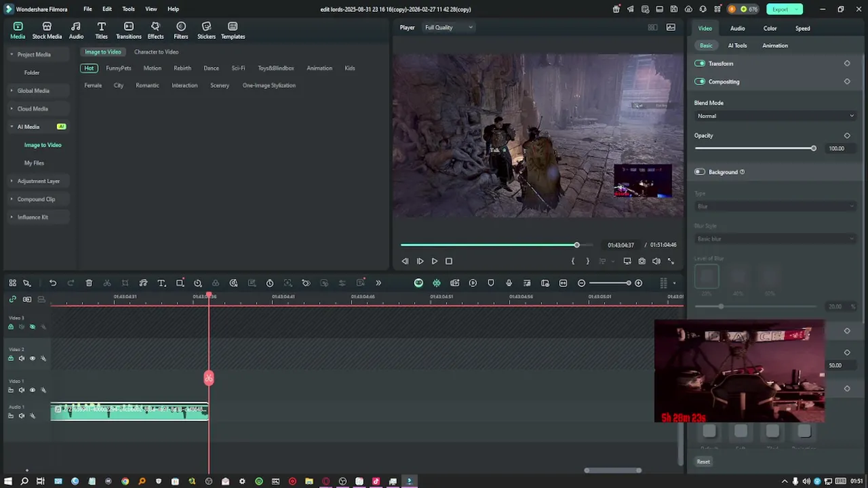The width and height of the screenshot is (868, 488).
Task: Open the AI Tools sub-tab
Action: (x=737, y=45)
